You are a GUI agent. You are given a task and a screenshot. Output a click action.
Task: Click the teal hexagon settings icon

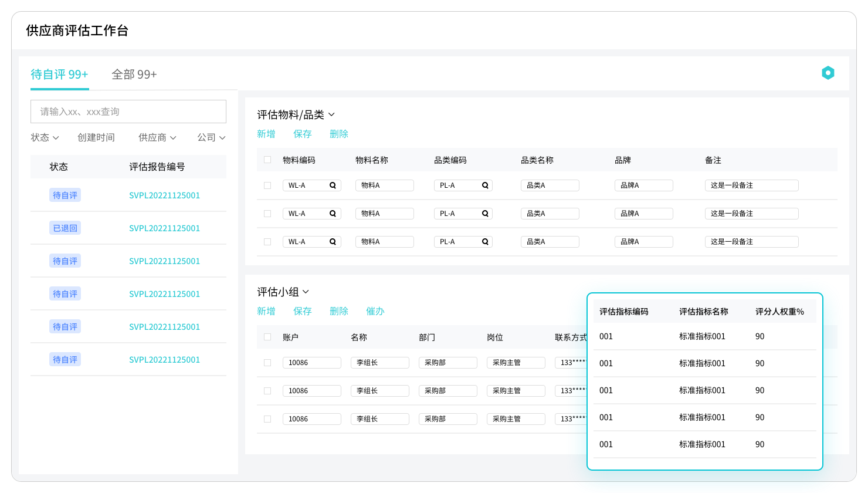(x=828, y=73)
